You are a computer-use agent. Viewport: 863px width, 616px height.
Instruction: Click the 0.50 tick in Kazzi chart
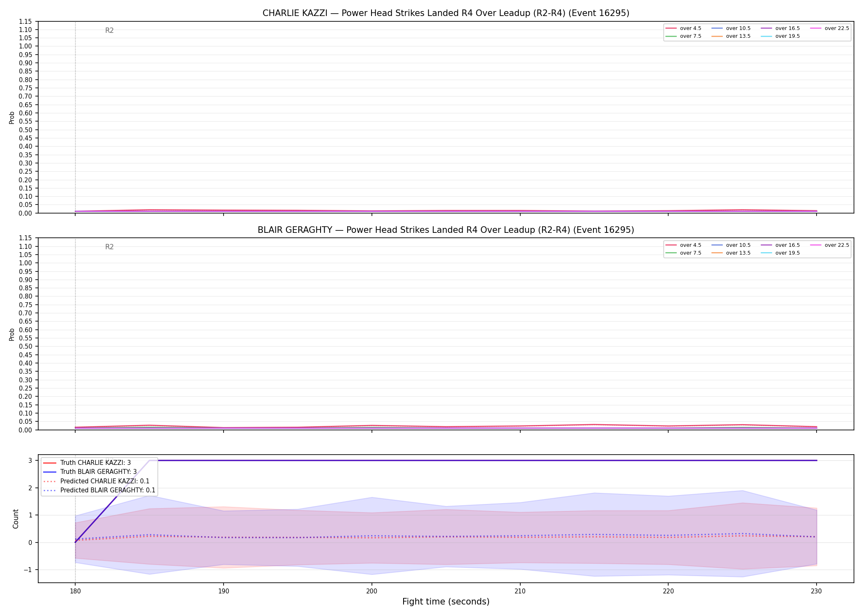point(25,130)
